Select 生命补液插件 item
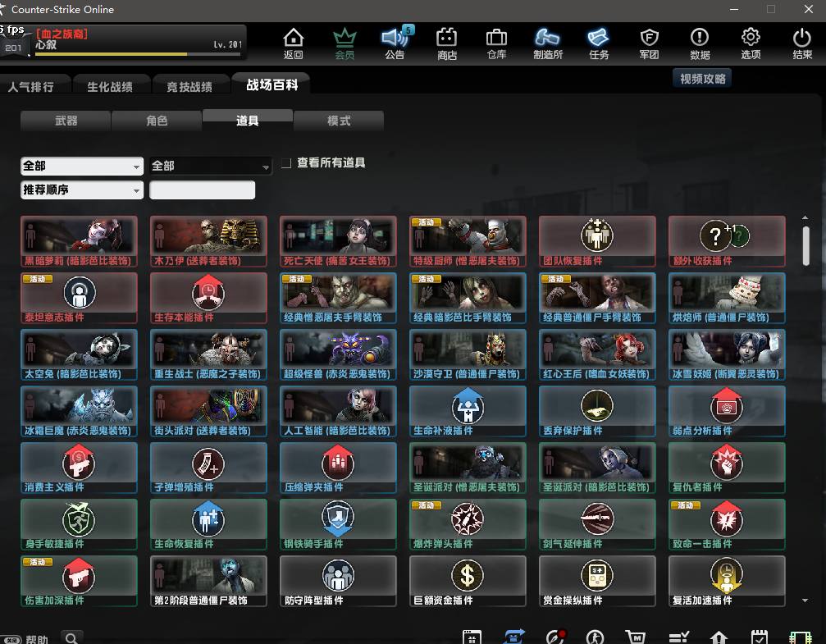This screenshot has height=644, width=826. click(x=468, y=411)
